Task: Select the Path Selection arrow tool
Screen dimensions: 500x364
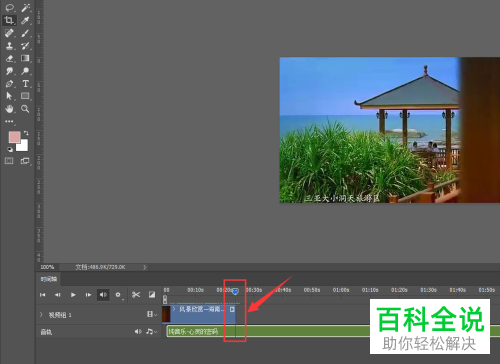Action: (9, 96)
